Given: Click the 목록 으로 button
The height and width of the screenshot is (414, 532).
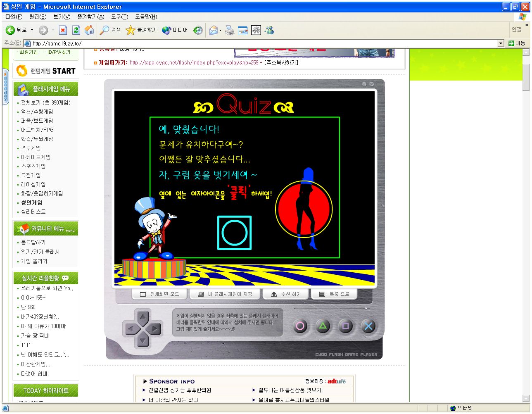Looking at the screenshot, I should point(334,294).
